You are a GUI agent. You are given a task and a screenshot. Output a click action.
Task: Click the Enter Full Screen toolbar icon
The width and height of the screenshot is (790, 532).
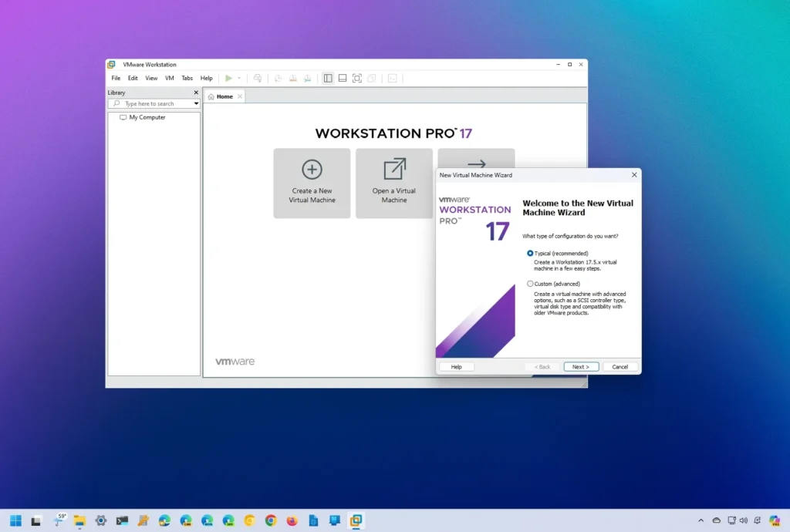(x=357, y=78)
